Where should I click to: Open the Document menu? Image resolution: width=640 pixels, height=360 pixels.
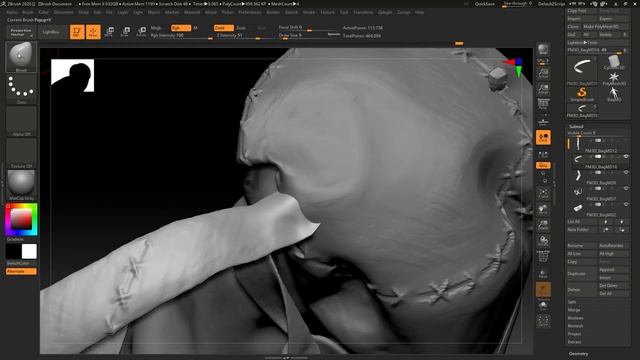(64, 13)
